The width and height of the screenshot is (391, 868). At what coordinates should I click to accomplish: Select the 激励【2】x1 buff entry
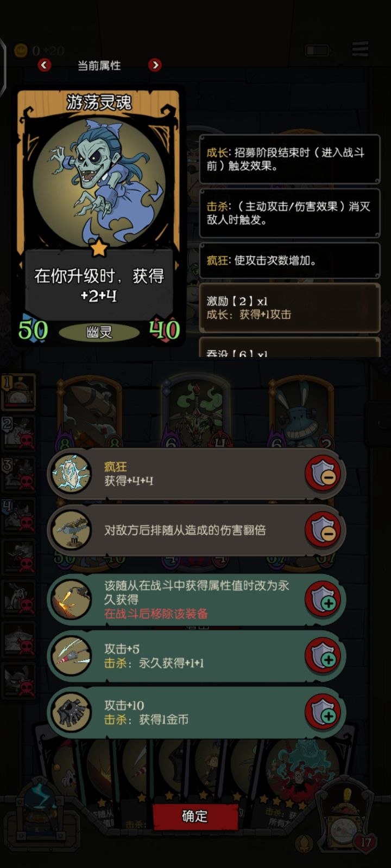pyautogui.click(x=289, y=308)
